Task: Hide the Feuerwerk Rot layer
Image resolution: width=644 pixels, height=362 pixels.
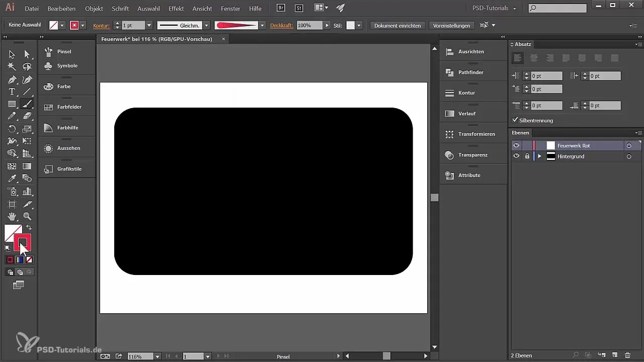Action: click(x=516, y=145)
